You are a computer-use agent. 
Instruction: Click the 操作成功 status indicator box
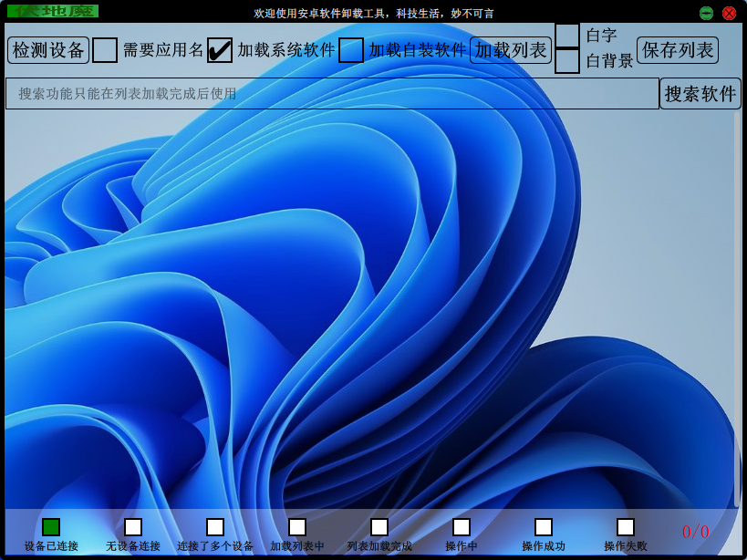tap(543, 527)
